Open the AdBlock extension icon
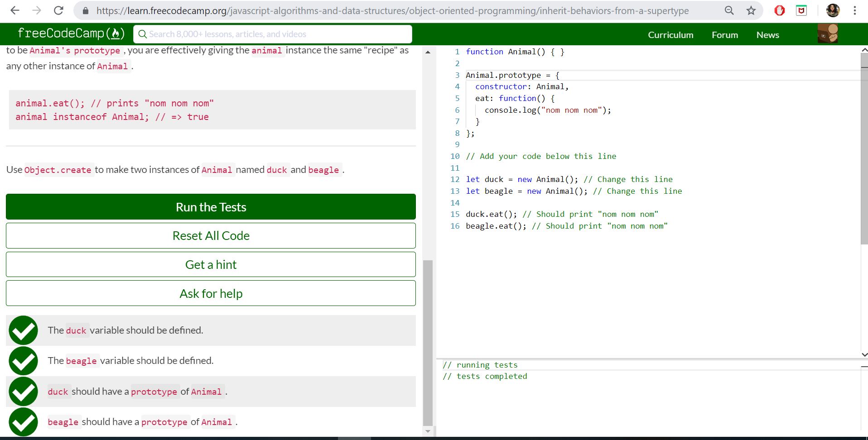The width and height of the screenshot is (868, 440). tap(780, 10)
